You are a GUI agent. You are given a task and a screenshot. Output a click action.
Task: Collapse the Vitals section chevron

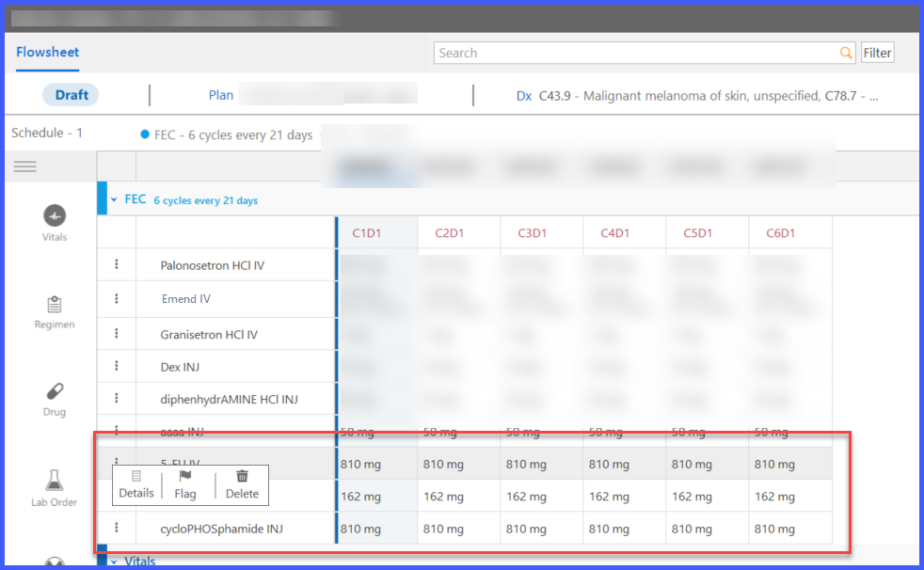(x=114, y=562)
